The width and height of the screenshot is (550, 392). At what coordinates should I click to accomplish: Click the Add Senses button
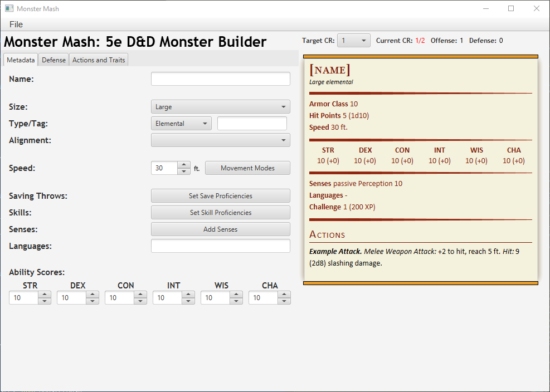221,229
